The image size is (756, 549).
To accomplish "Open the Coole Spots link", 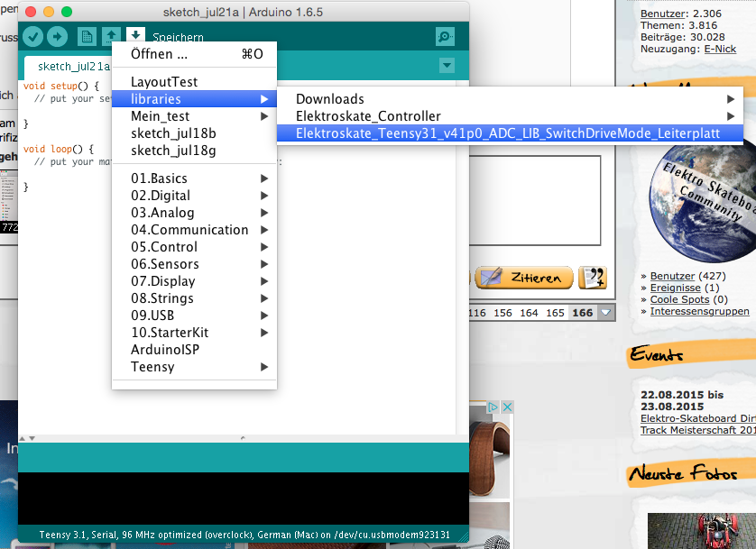I will coord(679,299).
